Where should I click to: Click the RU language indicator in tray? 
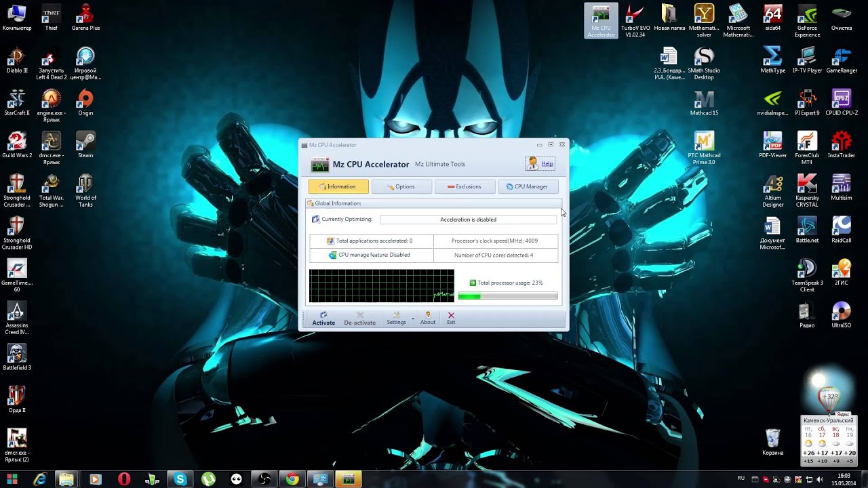click(x=741, y=479)
